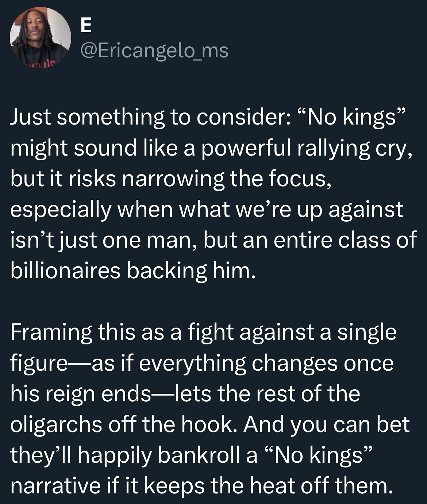
Task: Open the @Ericangelo_ms handle link
Action: [153, 51]
